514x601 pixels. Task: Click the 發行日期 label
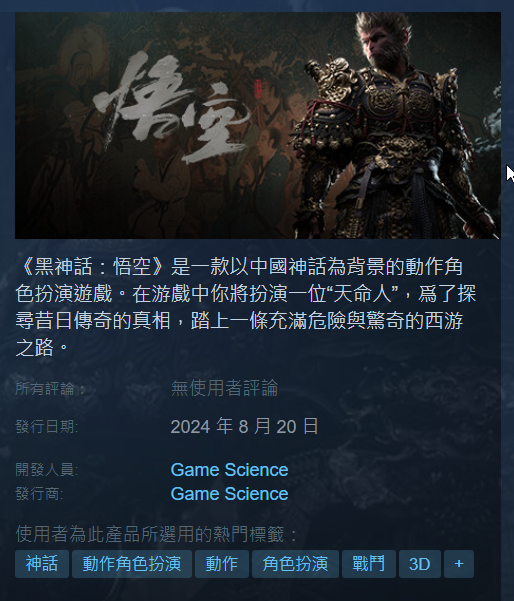(46, 427)
